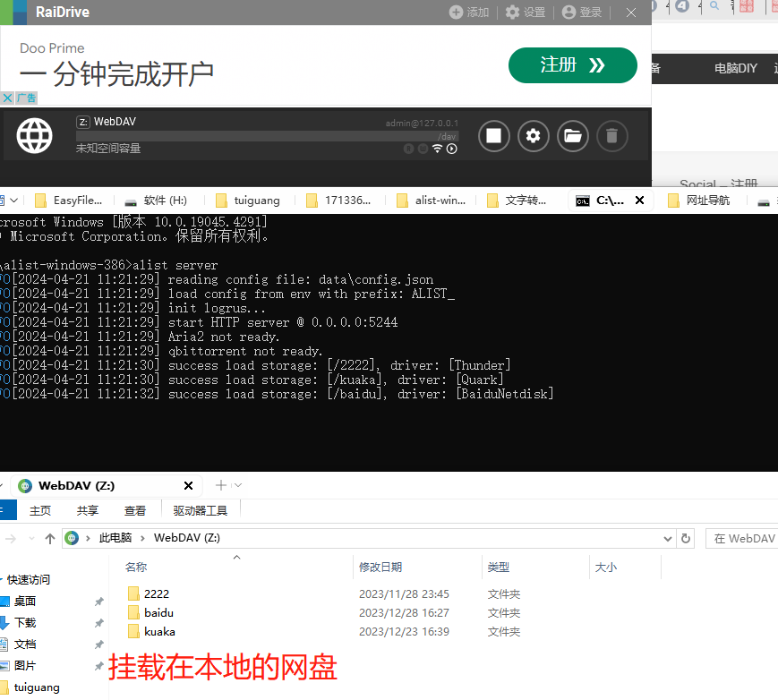The width and height of the screenshot is (778, 700).
Task: Click the 广告 ad label
Action: 26,98
